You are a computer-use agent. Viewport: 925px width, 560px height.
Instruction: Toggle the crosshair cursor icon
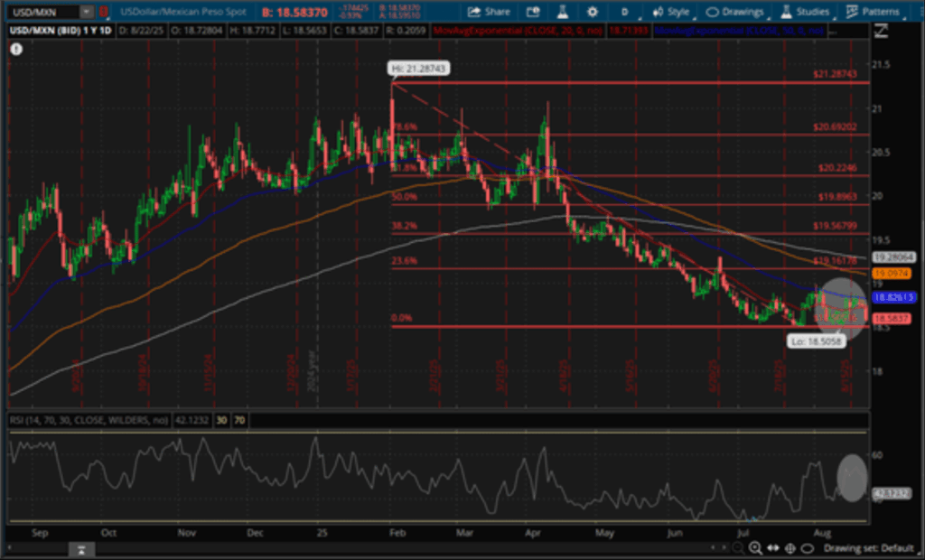[790, 548]
